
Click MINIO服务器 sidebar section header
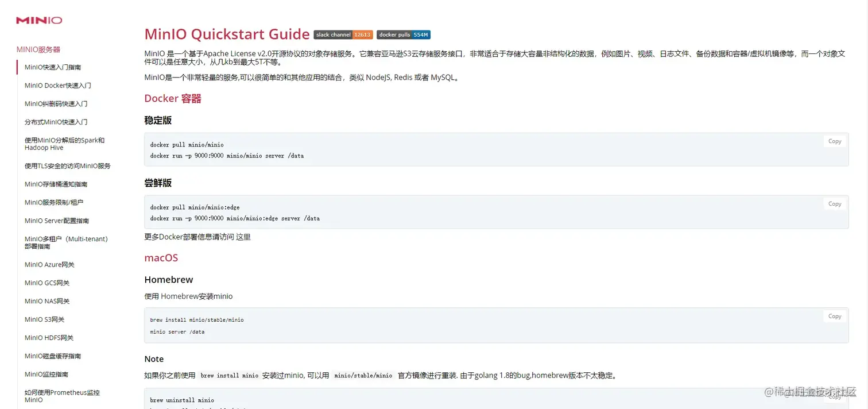[38, 49]
